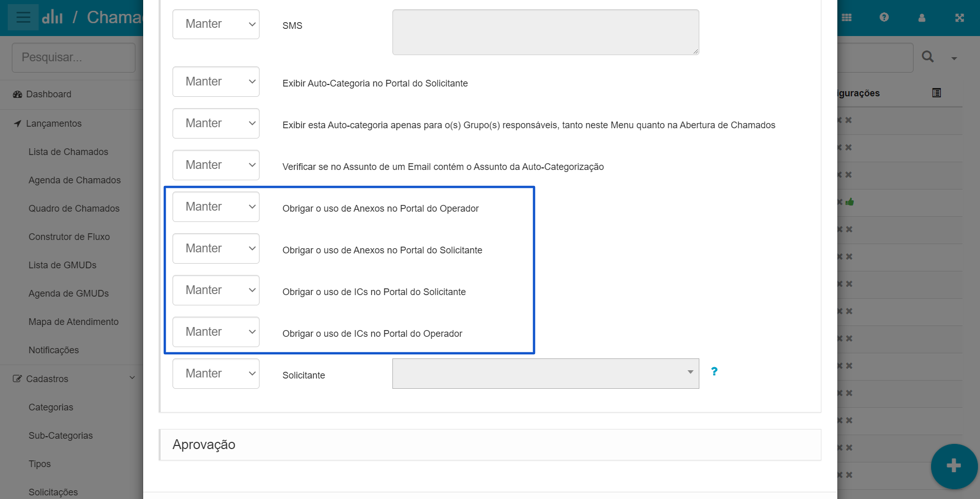Open Notificações in sidebar
The width and height of the screenshot is (980, 499).
[x=54, y=350]
